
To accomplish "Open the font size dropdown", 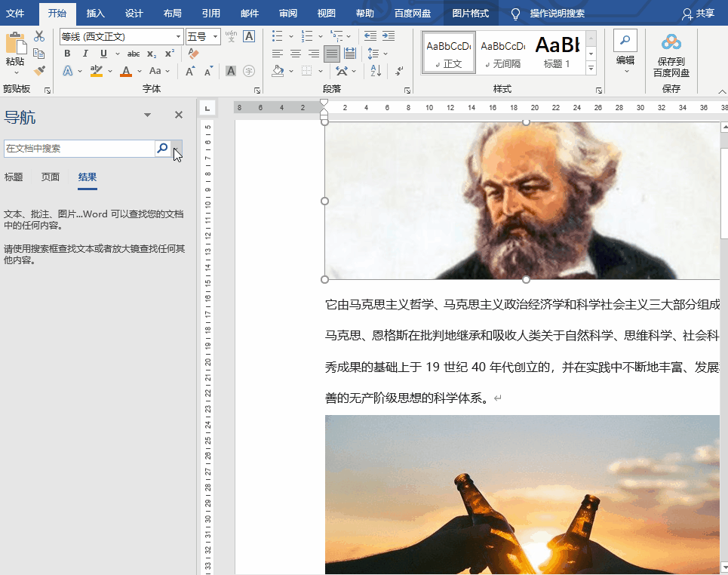I will coord(217,37).
